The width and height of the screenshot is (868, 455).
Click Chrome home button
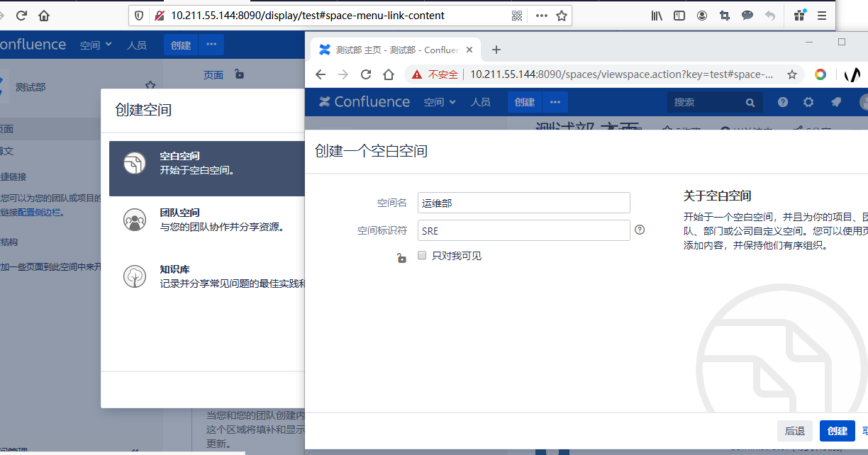(389, 74)
